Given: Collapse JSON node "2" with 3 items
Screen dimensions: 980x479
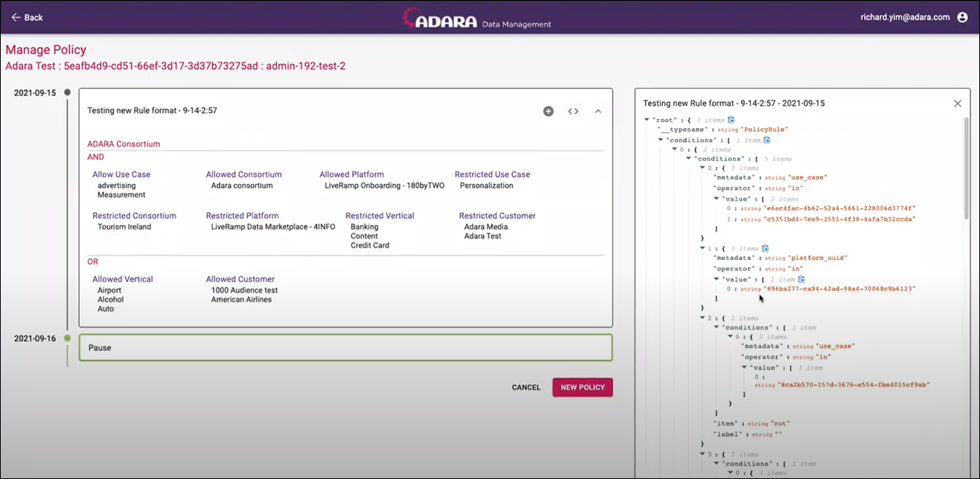Looking at the screenshot, I should [702, 318].
